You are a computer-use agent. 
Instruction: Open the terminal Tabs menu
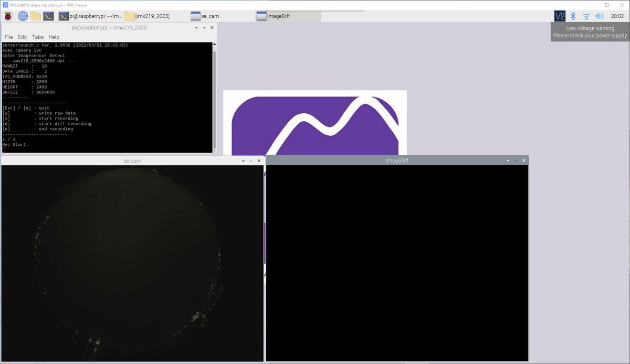tap(38, 37)
